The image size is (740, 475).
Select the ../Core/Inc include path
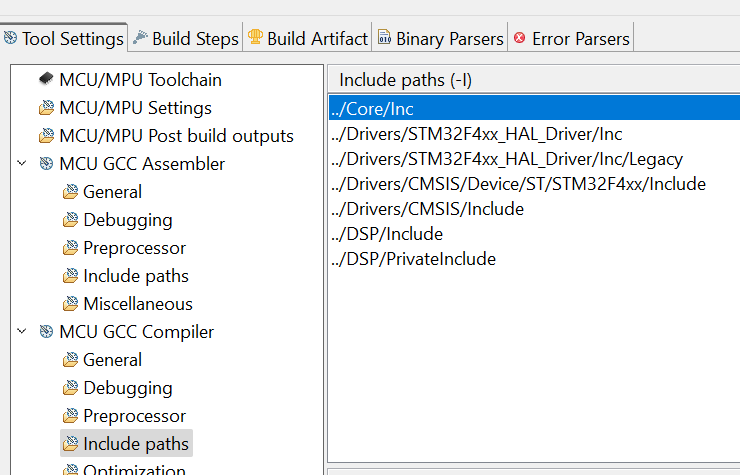371,109
